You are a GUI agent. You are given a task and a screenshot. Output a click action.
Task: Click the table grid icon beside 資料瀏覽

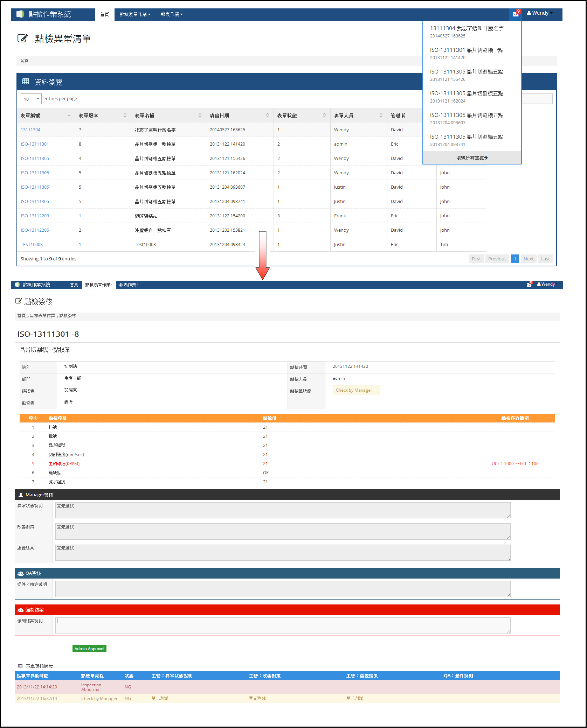tap(26, 82)
